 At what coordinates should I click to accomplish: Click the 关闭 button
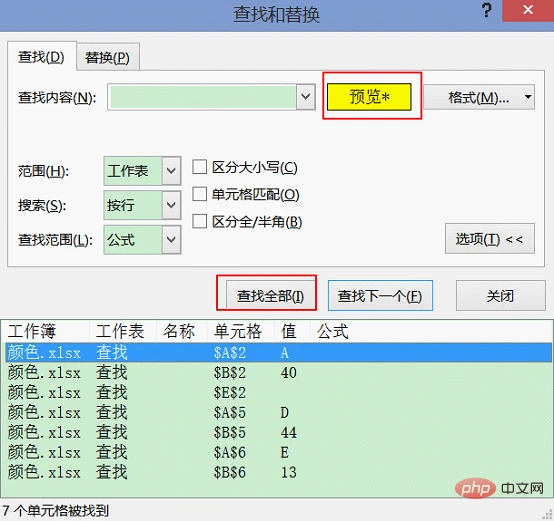(500, 296)
